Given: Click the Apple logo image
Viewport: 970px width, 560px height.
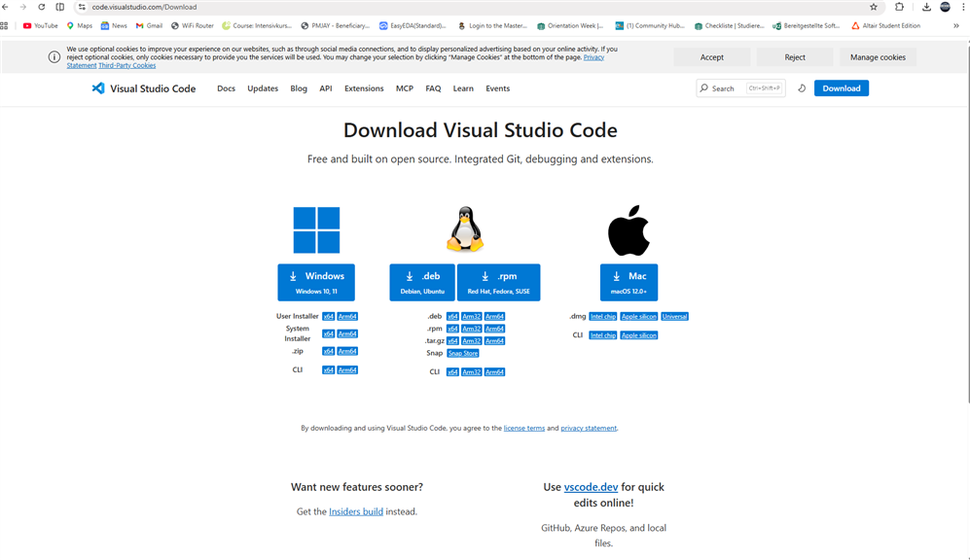Looking at the screenshot, I should (x=629, y=230).
